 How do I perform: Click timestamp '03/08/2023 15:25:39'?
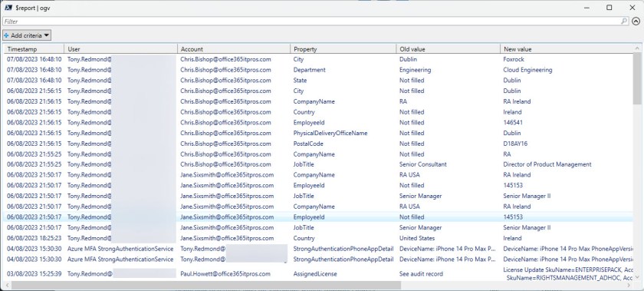34,274
